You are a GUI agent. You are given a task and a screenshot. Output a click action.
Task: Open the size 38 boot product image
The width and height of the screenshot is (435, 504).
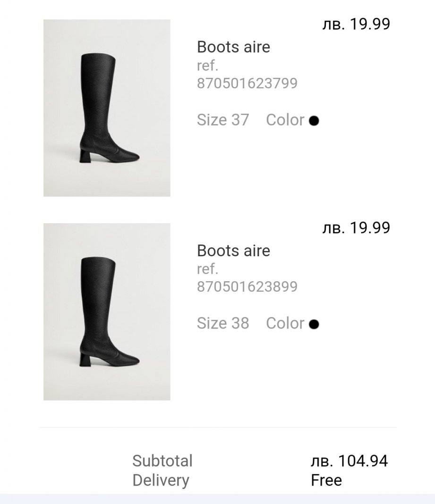click(107, 311)
